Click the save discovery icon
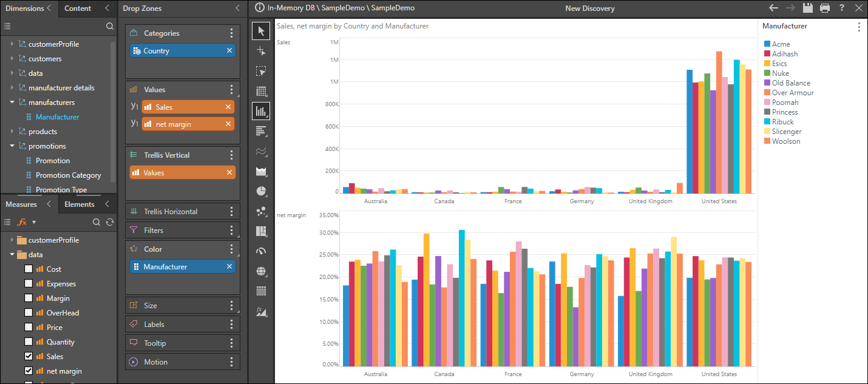 [807, 8]
